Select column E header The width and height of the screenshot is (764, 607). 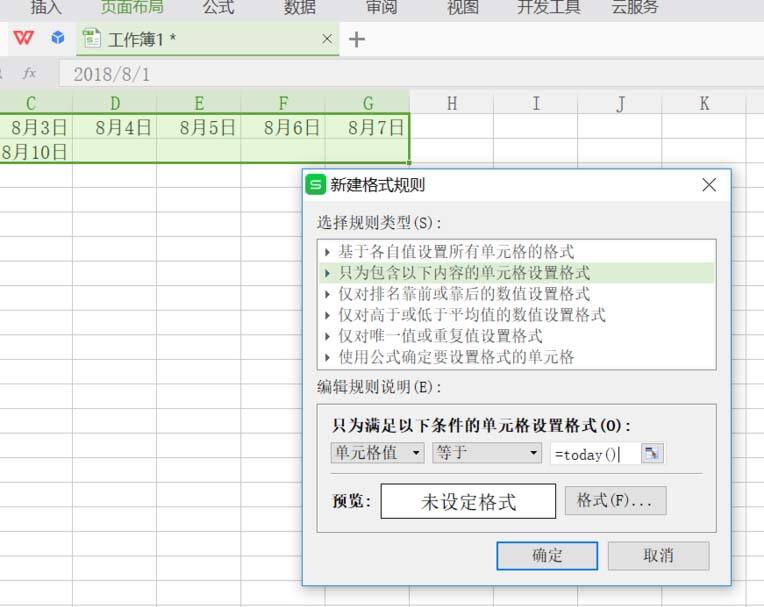coord(199,103)
